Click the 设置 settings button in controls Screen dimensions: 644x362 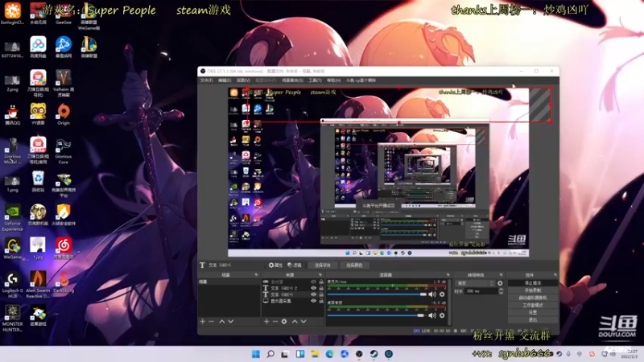[533, 312]
